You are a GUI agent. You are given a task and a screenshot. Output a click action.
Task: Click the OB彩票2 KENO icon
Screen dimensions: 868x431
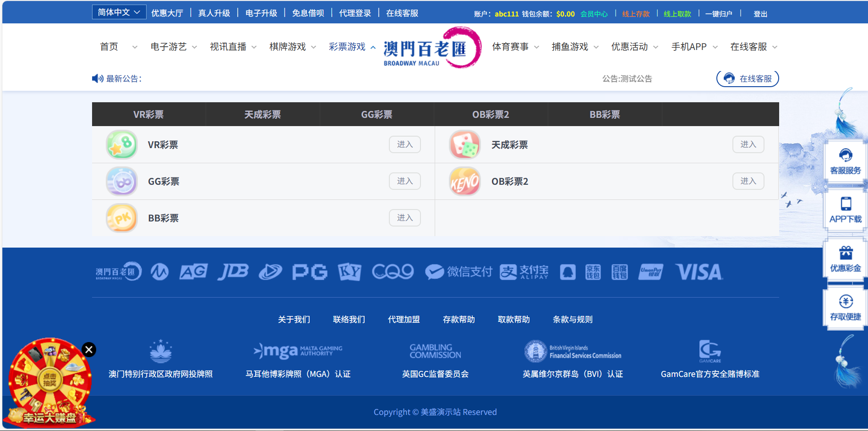(x=465, y=182)
